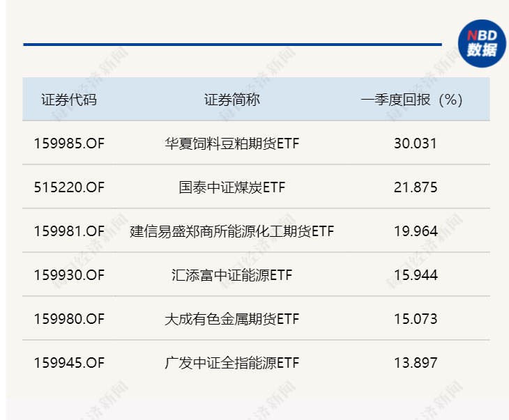Click security code 159945.OF
The width and height of the screenshot is (509, 420).
(x=69, y=363)
